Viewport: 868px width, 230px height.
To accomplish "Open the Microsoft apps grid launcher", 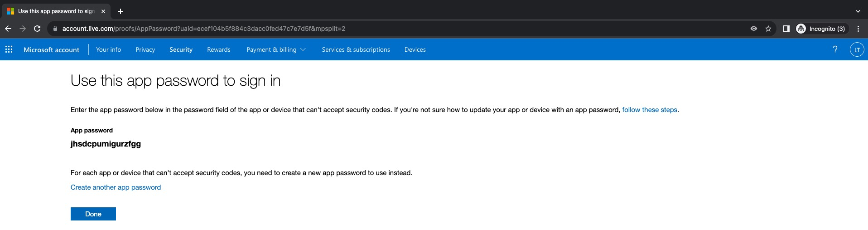I will pyautogui.click(x=9, y=49).
